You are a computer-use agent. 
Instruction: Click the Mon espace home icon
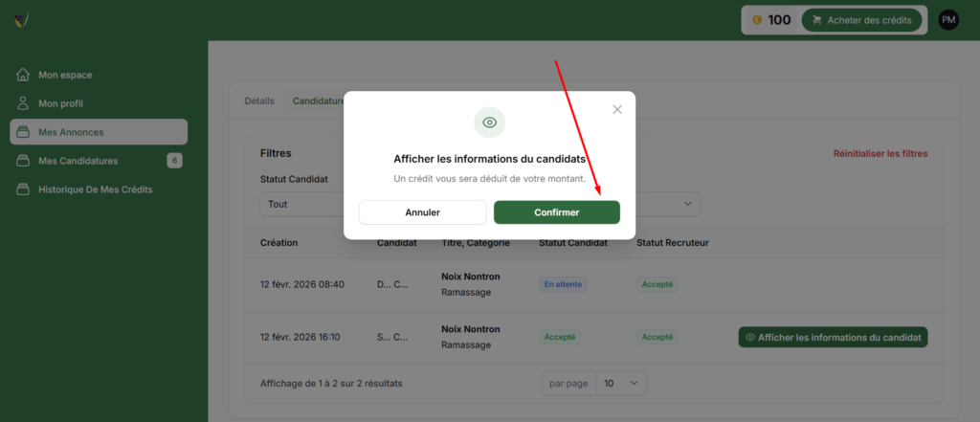tap(23, 75)
